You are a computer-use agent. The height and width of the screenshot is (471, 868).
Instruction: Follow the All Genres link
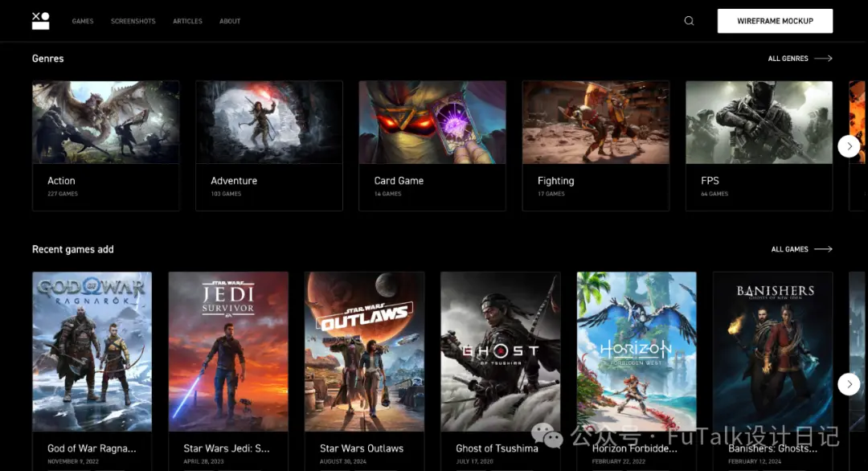click(x=788, y=58)
